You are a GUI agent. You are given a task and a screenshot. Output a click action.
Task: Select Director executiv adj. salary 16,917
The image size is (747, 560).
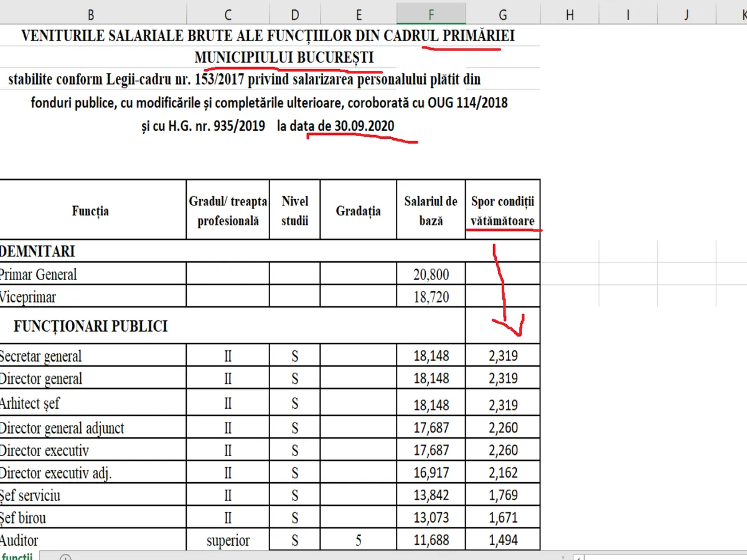coord(431,473)
